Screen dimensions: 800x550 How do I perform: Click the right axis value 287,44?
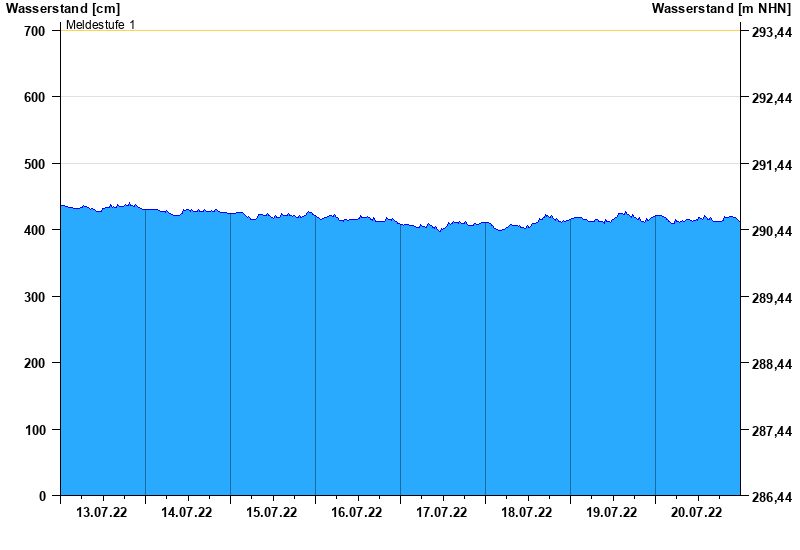pyautogui.click(x=772, y=431)
